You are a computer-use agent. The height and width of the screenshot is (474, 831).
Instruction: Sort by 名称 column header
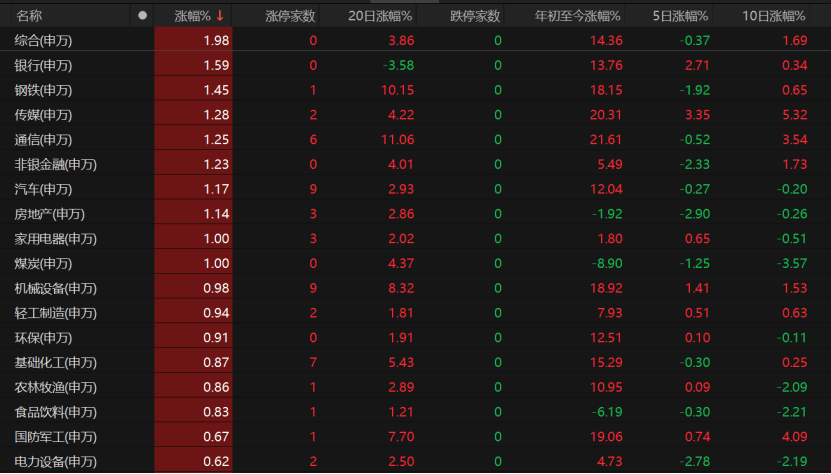pos(29,16)
